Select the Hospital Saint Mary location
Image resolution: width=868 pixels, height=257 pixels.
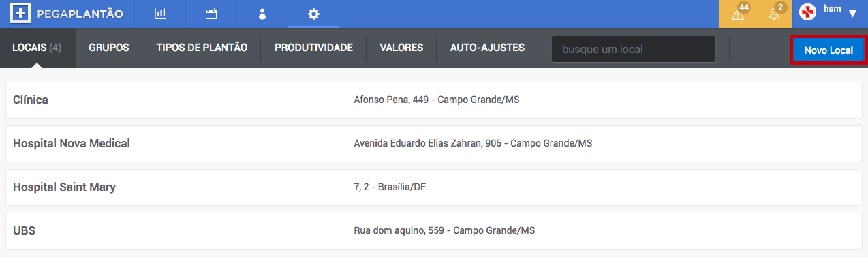[x=434, y=187]
